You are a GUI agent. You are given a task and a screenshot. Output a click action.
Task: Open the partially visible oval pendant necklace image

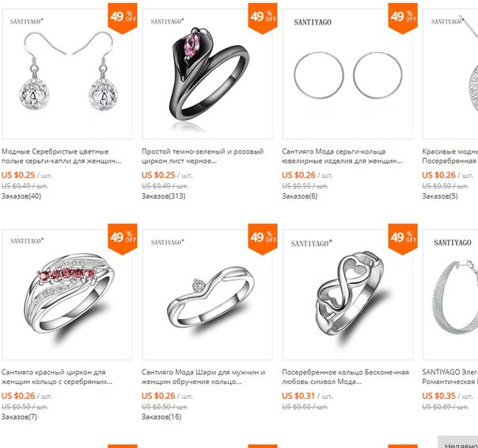tap(450, 74)
